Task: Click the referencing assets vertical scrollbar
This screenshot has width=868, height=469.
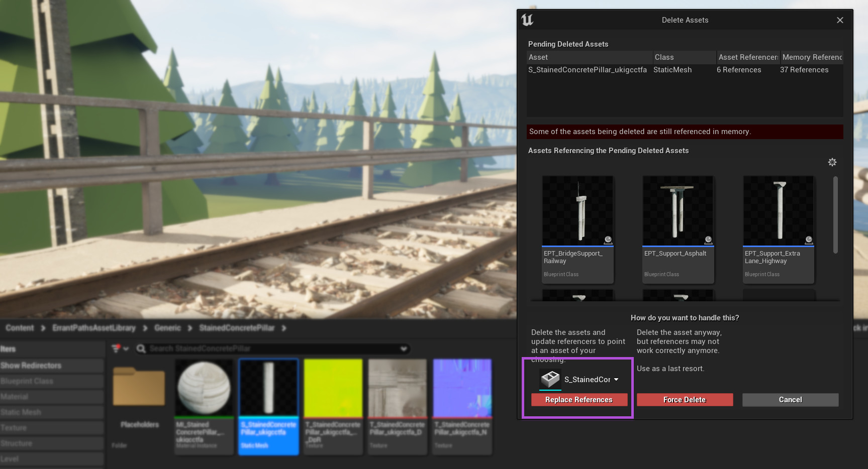Action: point(835,215)
